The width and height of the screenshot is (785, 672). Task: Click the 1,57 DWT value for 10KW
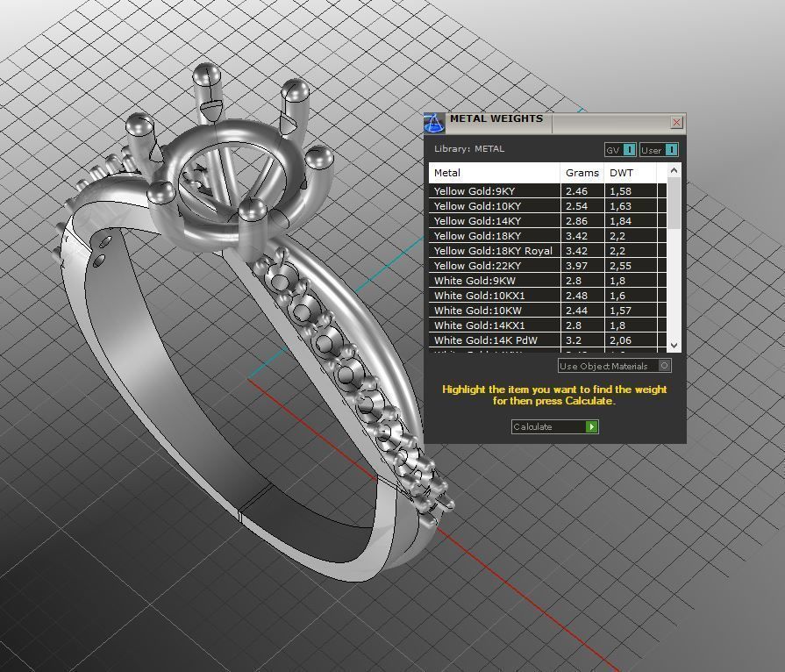point(620,311)
